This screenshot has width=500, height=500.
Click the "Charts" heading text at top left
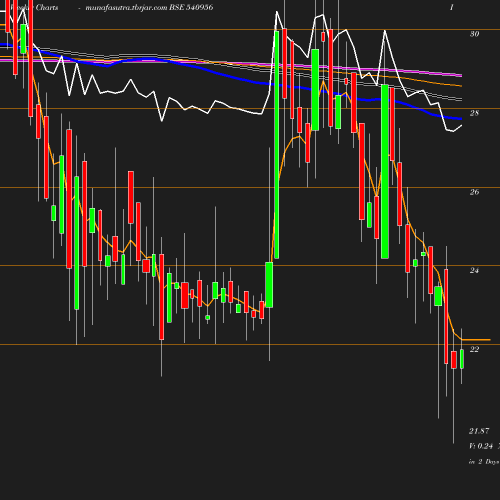tap(47, 7)
